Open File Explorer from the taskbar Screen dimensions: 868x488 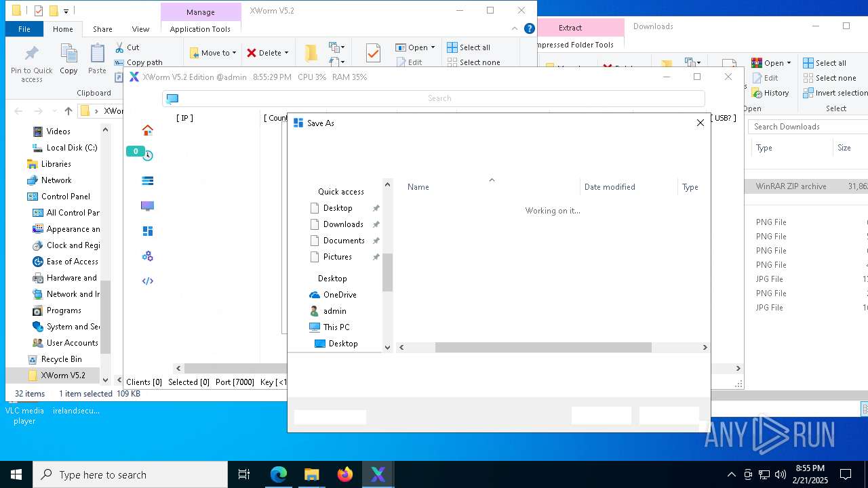tap(311, 474)
